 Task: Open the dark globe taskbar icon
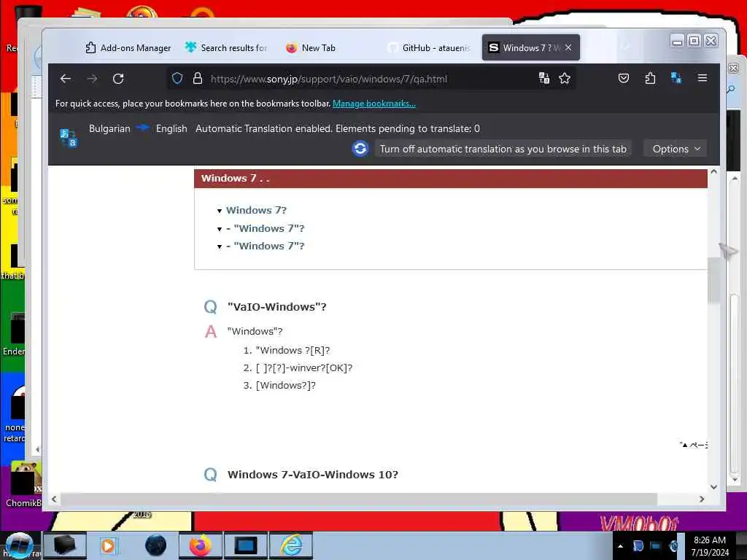point(156,545)
